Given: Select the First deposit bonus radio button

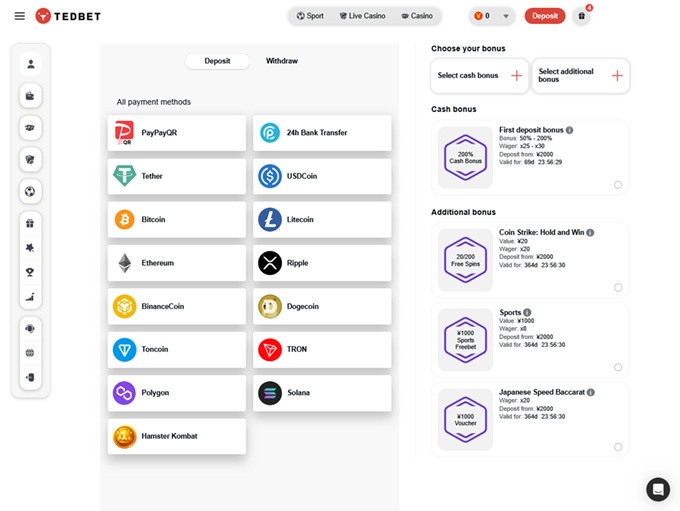Looking at the screenshot, I should (618, 184).
